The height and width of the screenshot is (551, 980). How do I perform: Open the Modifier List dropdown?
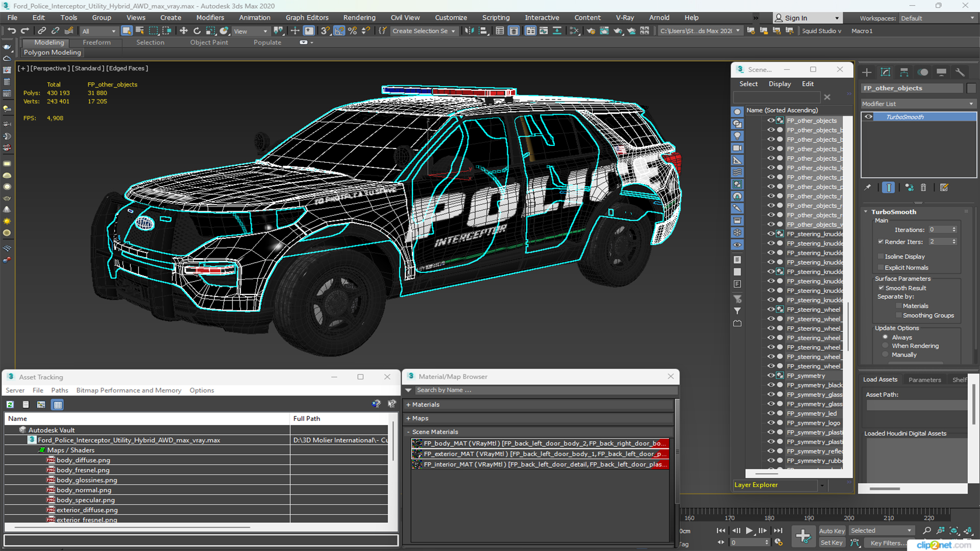pyautogui.click(x=918, y=104)
